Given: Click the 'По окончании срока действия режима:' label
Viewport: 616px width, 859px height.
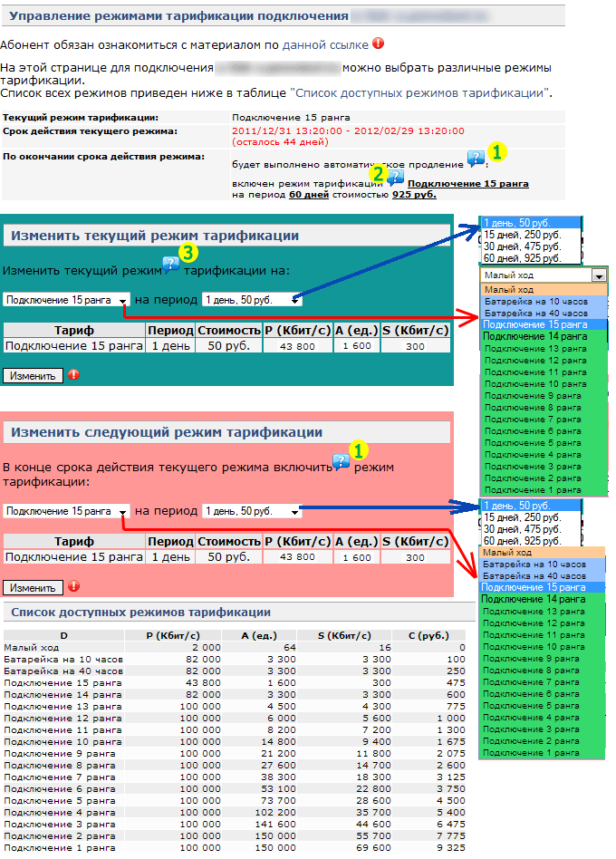Looking at the screenshot, I should pos(103,156).
